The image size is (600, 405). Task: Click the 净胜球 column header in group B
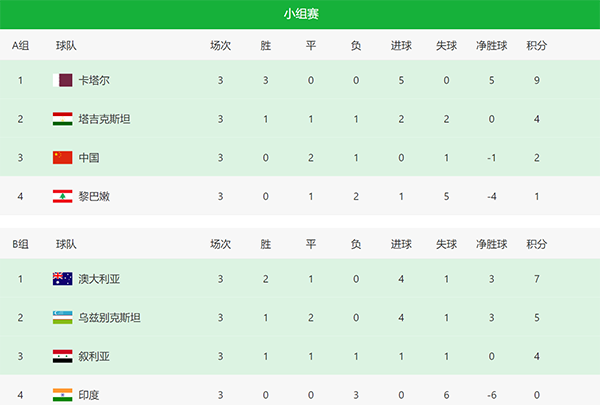pyautogui.click(x=491, y=244)
